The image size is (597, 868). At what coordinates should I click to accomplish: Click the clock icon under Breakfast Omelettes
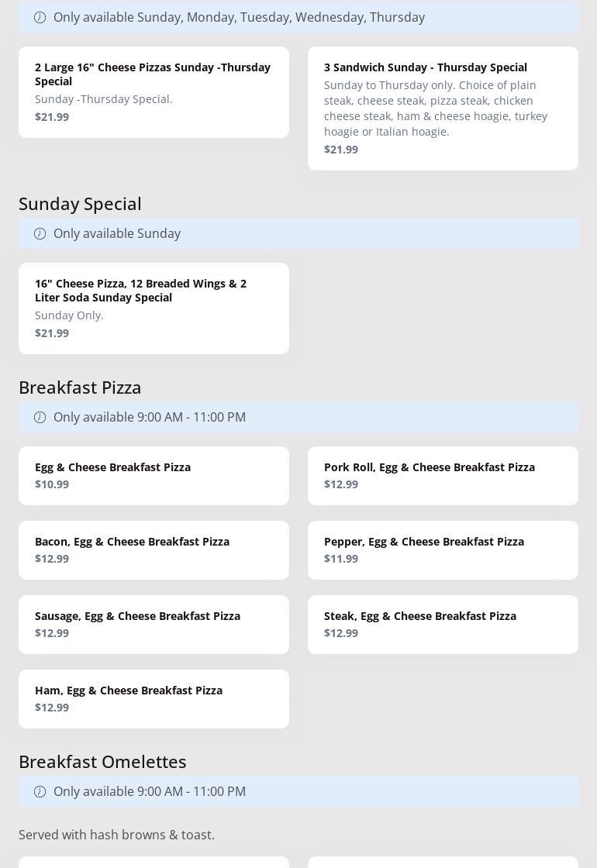[40, 791]
